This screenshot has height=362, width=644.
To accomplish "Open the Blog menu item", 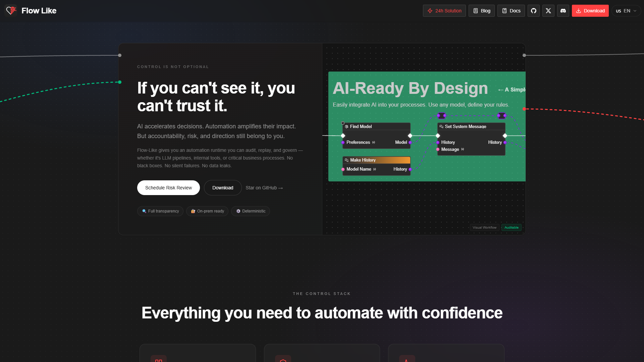I will (481, 11).
